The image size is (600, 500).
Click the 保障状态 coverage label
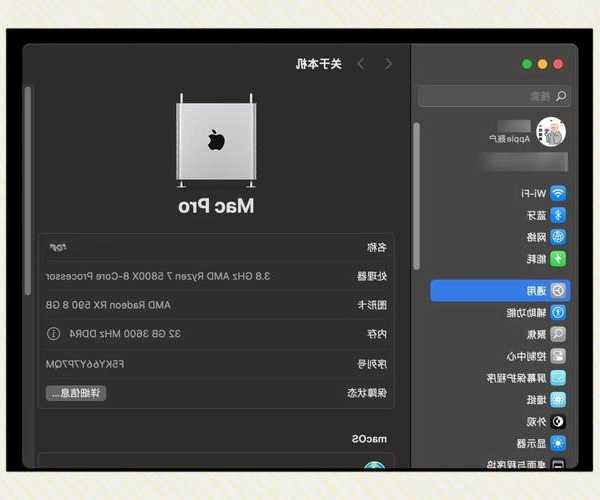(367, 393)
